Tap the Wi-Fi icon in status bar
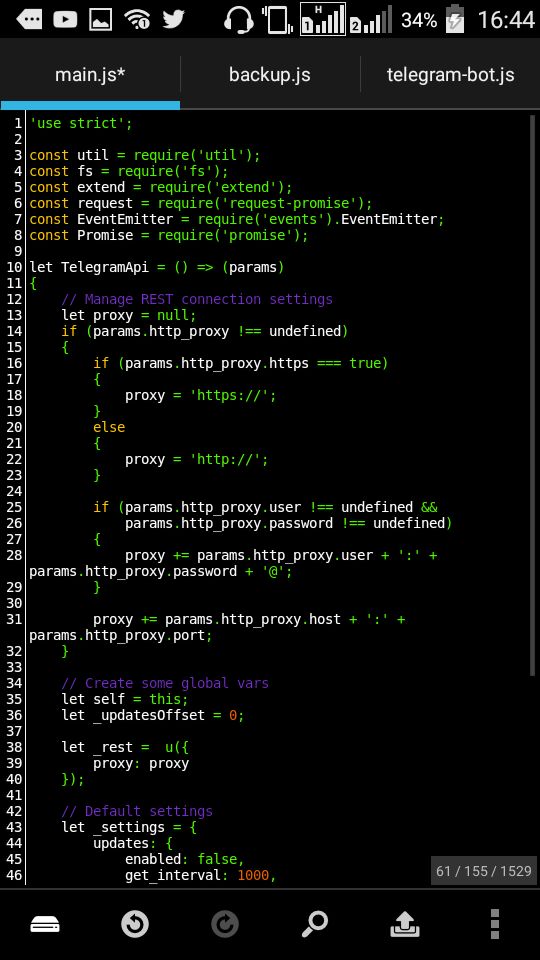Screen dimensions: 540x960 click(137, 20)
